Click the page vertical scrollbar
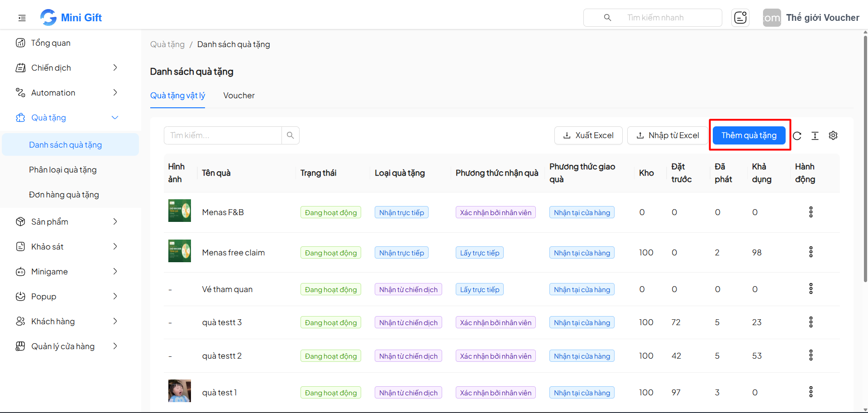The width and height of the screenshot is (868, 413). tap(865, 158)
